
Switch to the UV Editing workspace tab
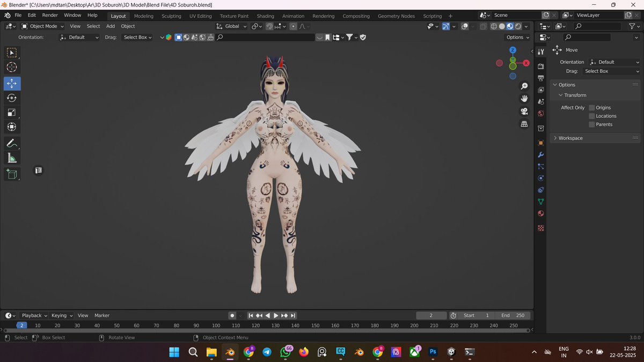coord(201,16)
